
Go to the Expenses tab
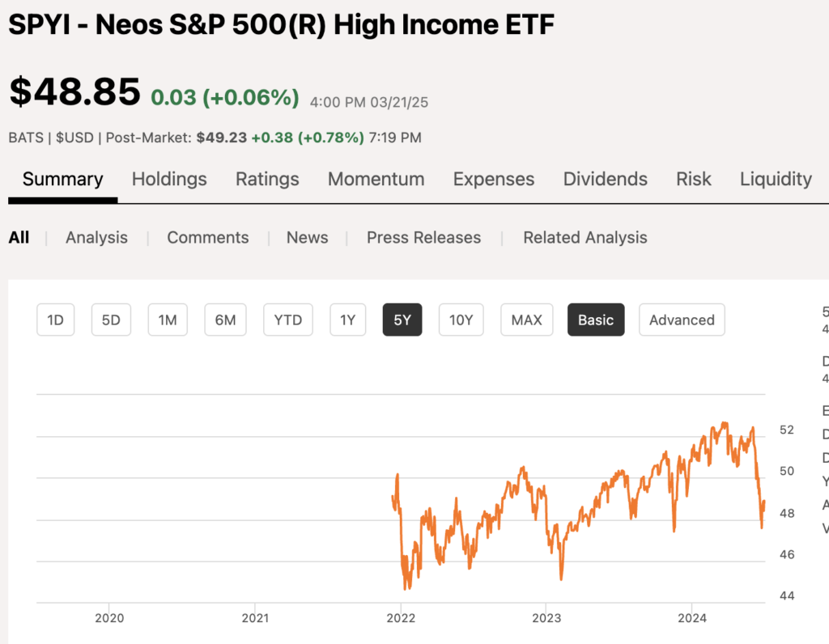493,179
